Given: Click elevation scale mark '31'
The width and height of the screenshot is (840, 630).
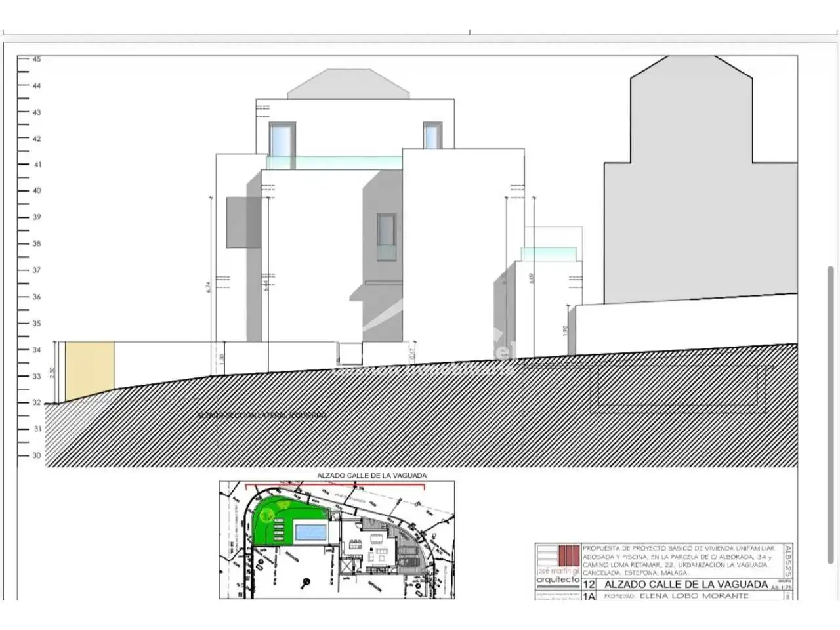Looking at the screenshot, I should pos(37,429).
